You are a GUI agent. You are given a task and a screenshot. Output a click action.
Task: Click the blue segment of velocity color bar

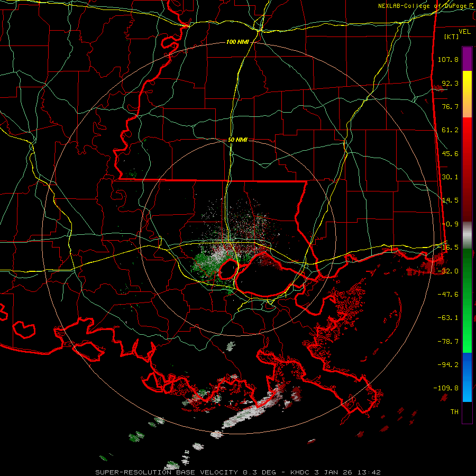467,377
